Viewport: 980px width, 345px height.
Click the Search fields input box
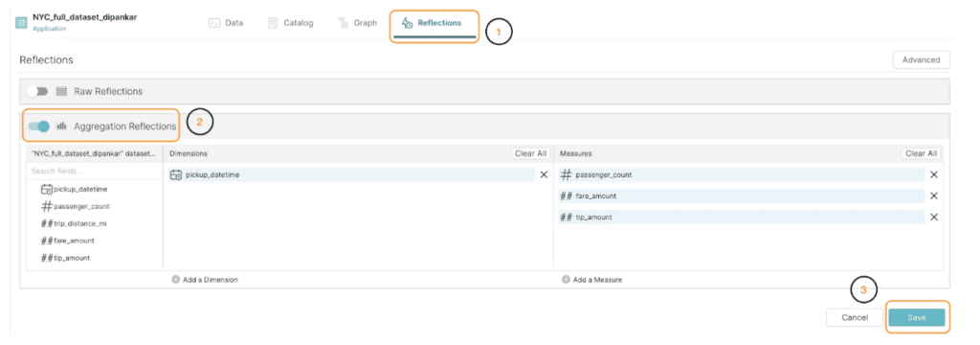pyautogui.click(x=94, y=171)
